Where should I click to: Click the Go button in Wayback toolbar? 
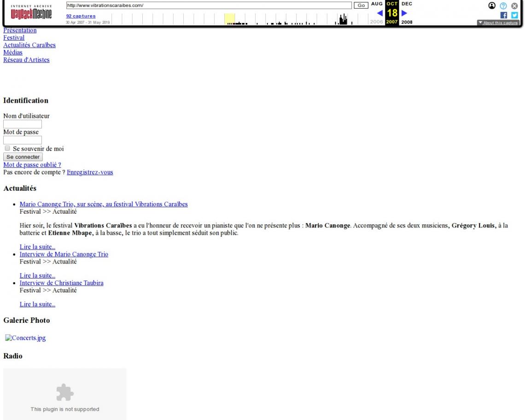click(361, 6)
